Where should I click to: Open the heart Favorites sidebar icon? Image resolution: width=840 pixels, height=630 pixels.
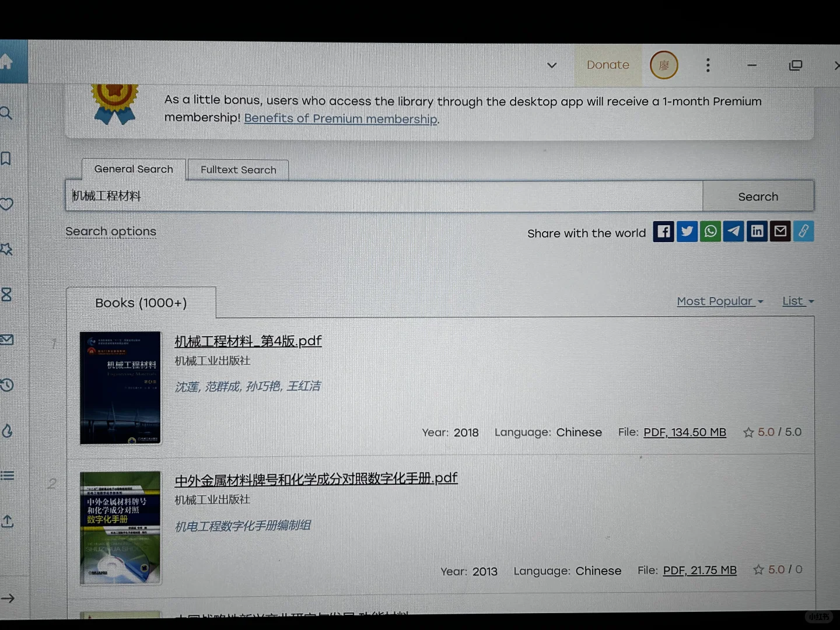6,204
